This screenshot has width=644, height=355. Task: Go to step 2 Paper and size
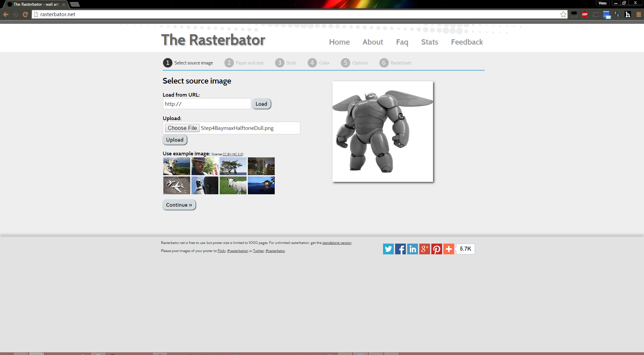pos(244,63)
